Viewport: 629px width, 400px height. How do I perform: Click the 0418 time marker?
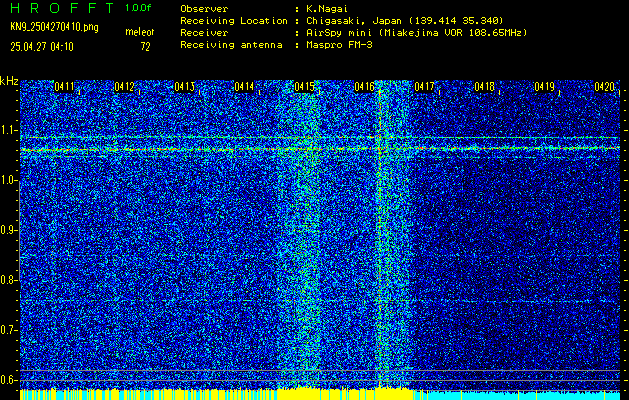coord(485,86)
